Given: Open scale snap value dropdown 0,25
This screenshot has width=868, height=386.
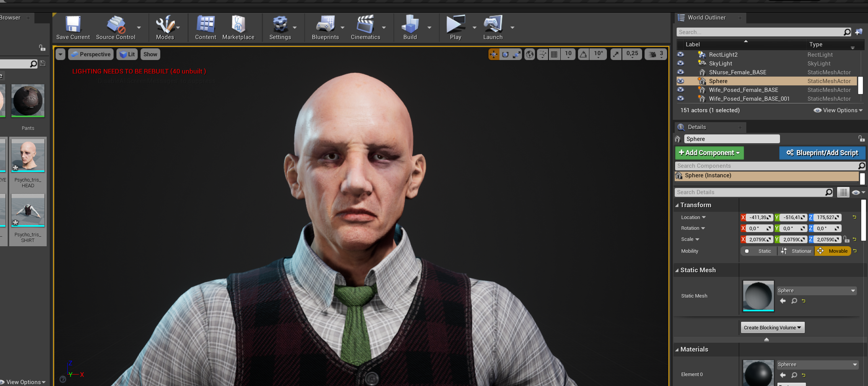Looking at the screenshot, I should 632,54.
